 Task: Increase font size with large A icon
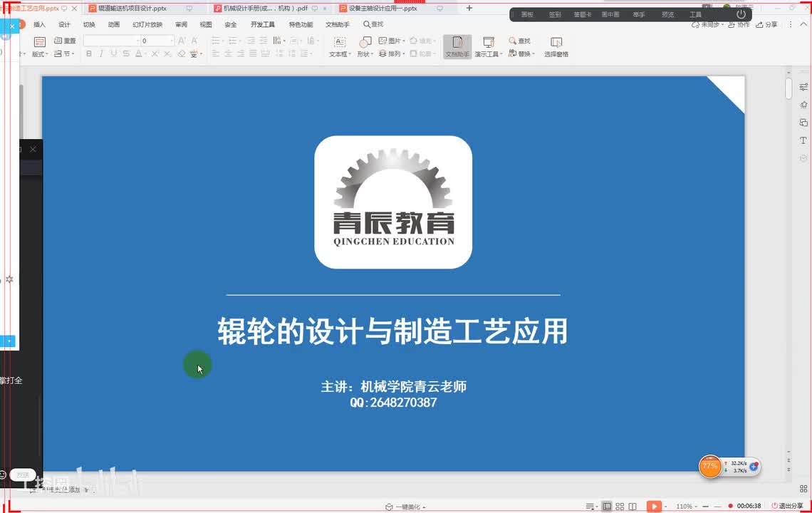182,41
